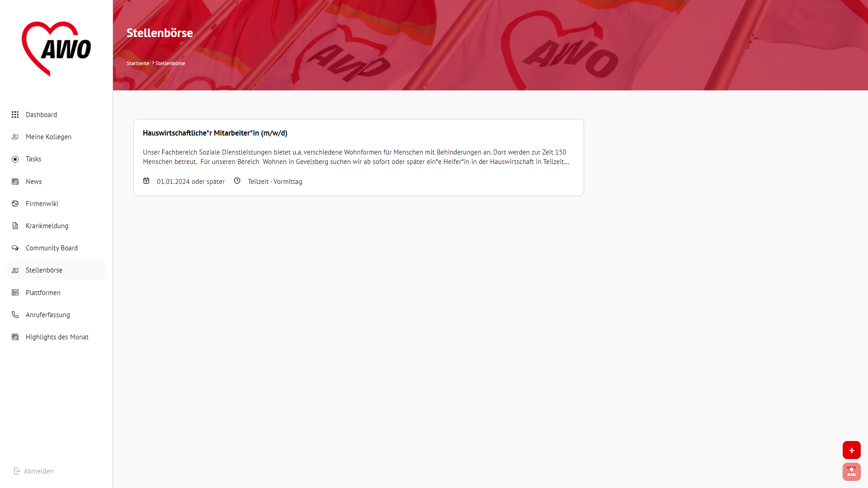Click '01.01.2024 oder später' date text
The image size is (868, 488).
pos(191,182)
